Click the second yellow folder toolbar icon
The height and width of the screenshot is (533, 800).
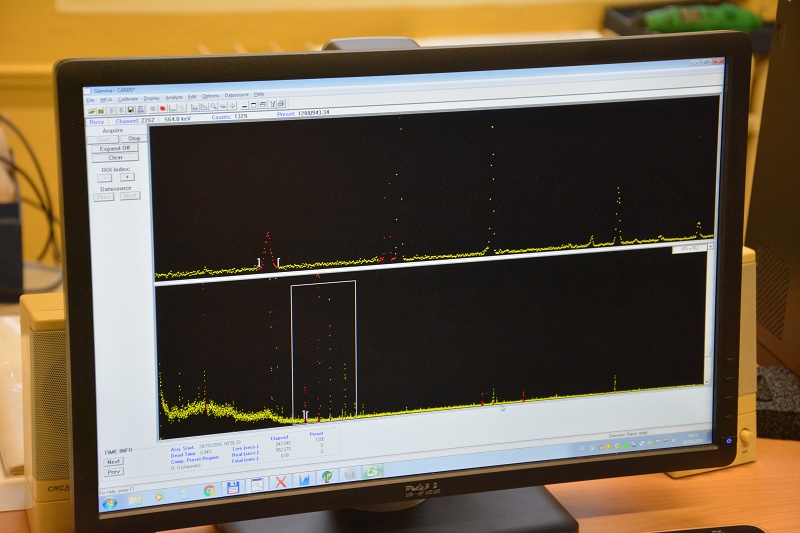[101, 111]
